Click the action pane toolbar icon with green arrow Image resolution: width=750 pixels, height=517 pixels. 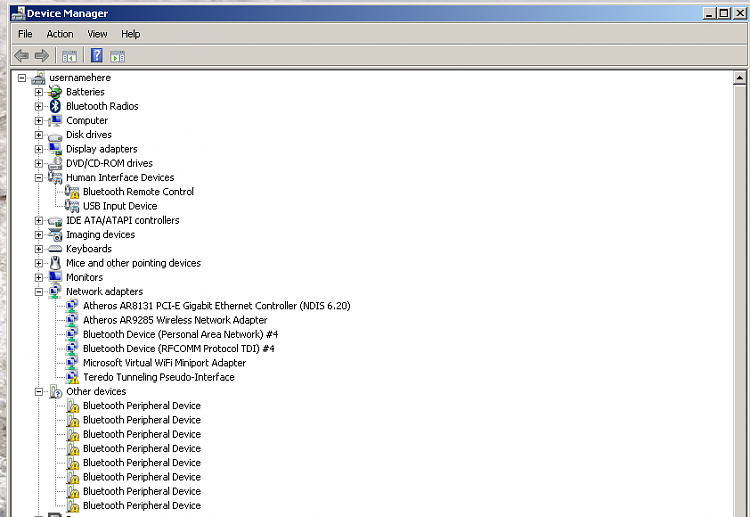click(x=118, y=56)
